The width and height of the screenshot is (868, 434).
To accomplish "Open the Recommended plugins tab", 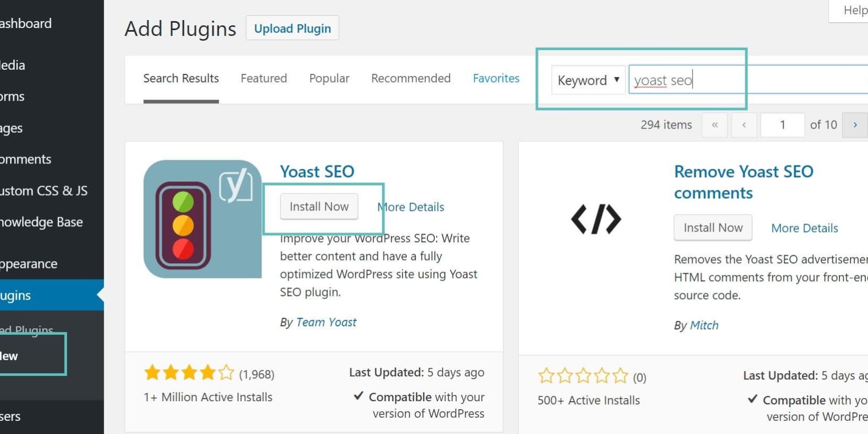I will [x=410, y=78].
